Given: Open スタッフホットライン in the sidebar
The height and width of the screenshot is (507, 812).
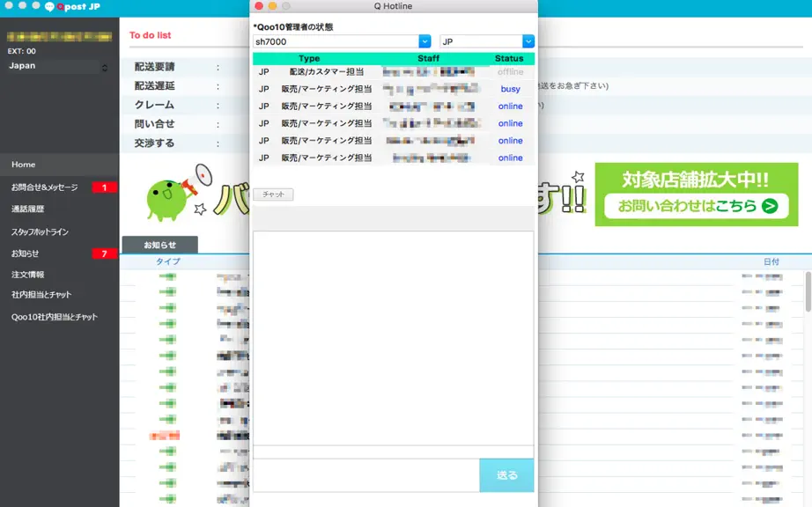Looking at the screenshot, I should pos(40,231).
